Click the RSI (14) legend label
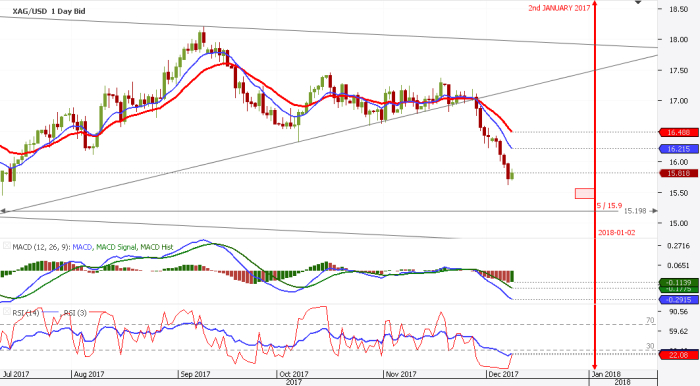Image resolution: width=700 pixels, height=386 pixels. click(x=26, y=313)
